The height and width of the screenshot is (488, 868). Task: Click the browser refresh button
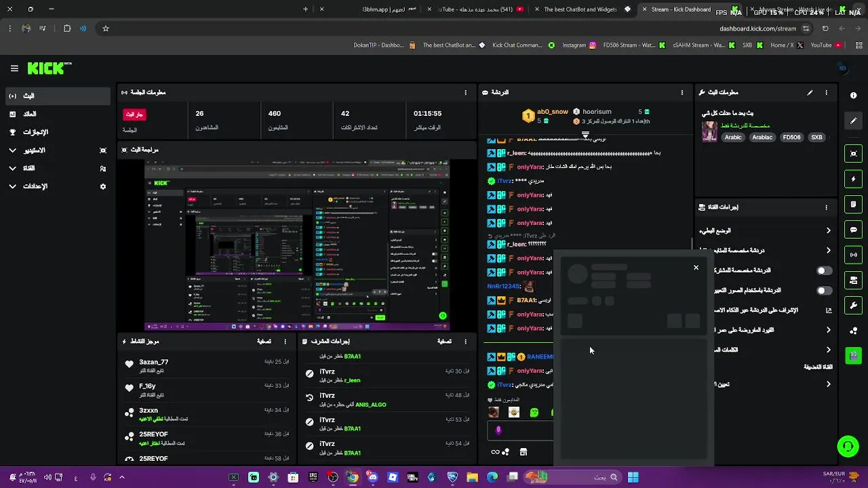(825, 28)
